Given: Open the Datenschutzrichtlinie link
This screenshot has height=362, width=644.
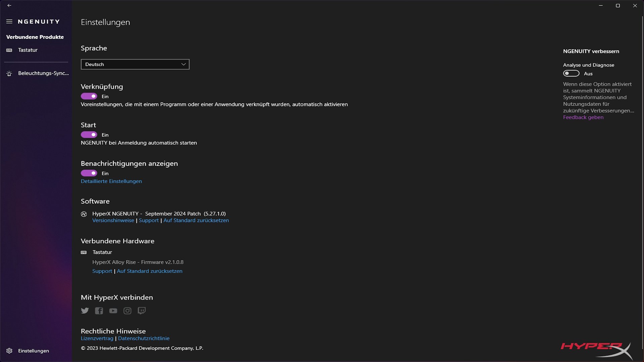Looking at the screenshot, I should click(144, 339).
